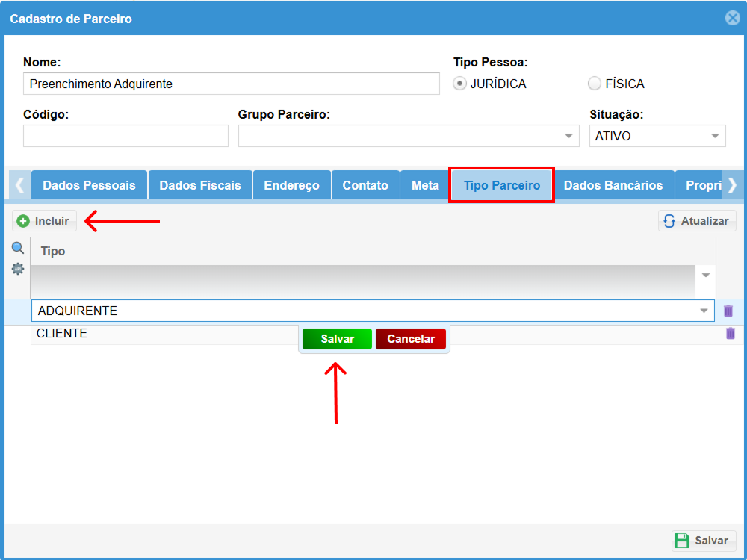Open the Situação dropdown

[715, 136]
